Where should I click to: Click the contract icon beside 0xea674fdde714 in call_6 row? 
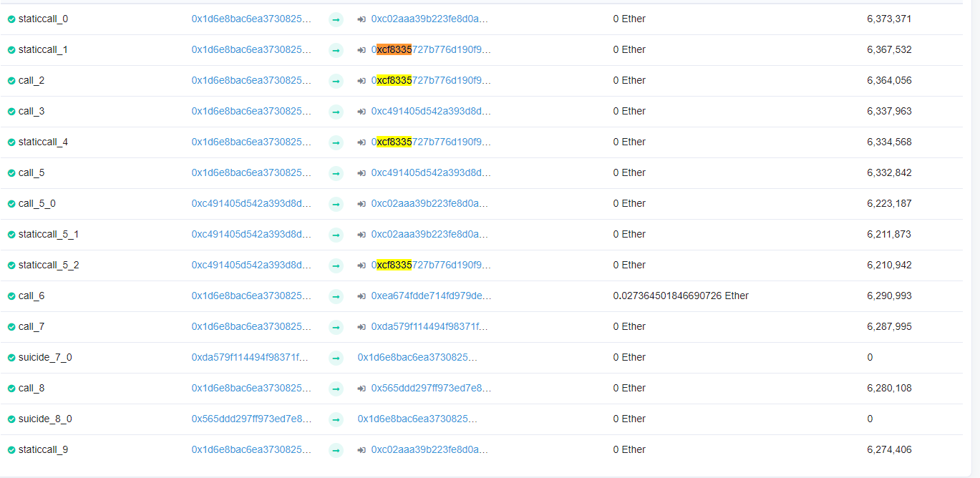362,296
